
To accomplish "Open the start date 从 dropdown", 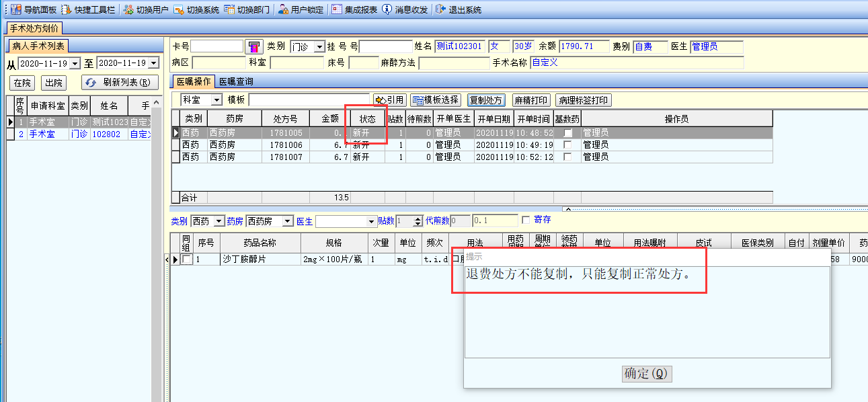I will (75, 63).
